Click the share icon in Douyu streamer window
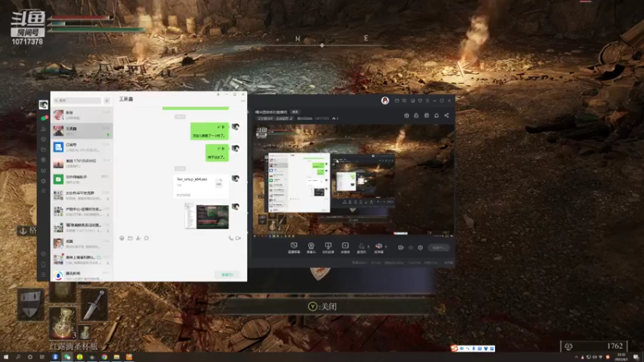The height and width of the screenshot is (362, 644). [x=447, y=116]
